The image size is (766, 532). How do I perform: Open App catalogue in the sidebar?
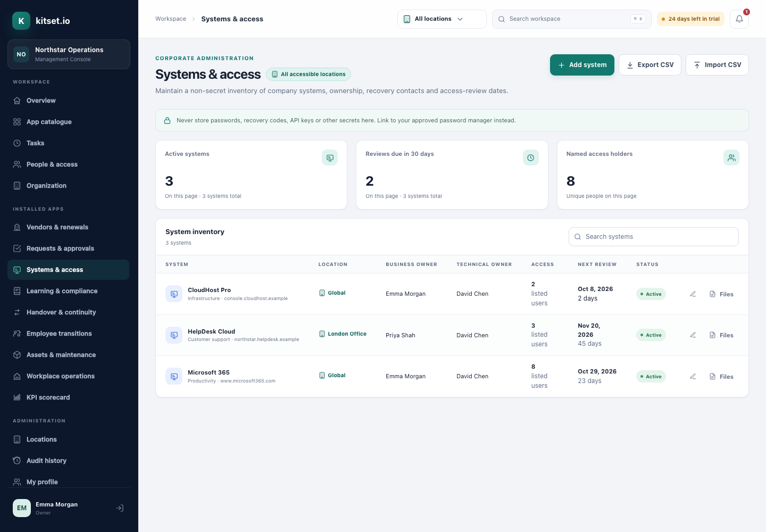tap(69, 122)
